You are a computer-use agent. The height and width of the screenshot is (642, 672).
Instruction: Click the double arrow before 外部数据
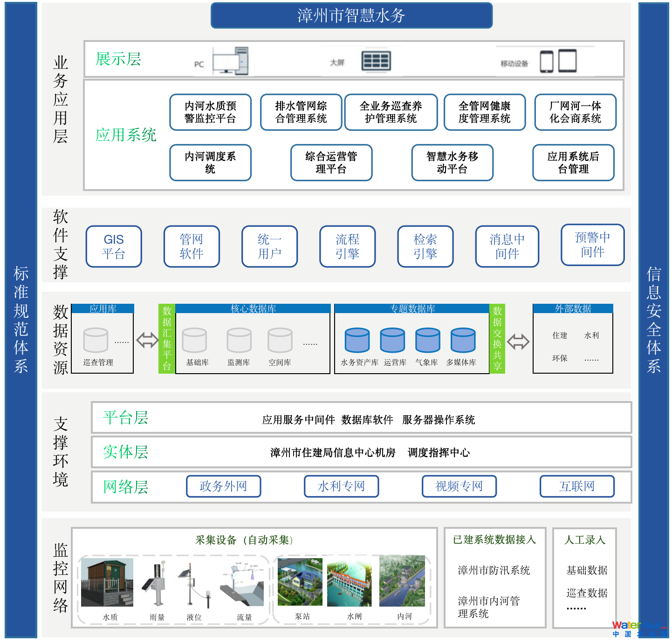pyautogui.click(x=518, y=341)
